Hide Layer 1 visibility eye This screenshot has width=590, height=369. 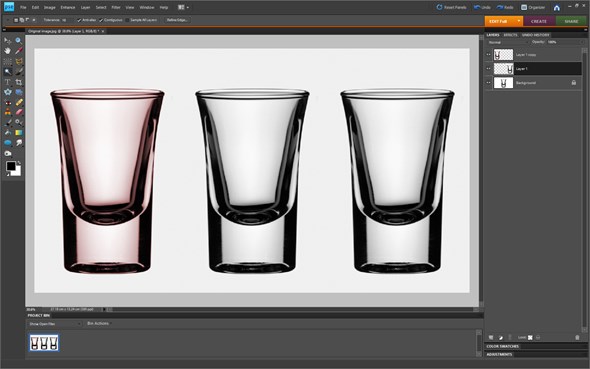click(x=488, y=68)
